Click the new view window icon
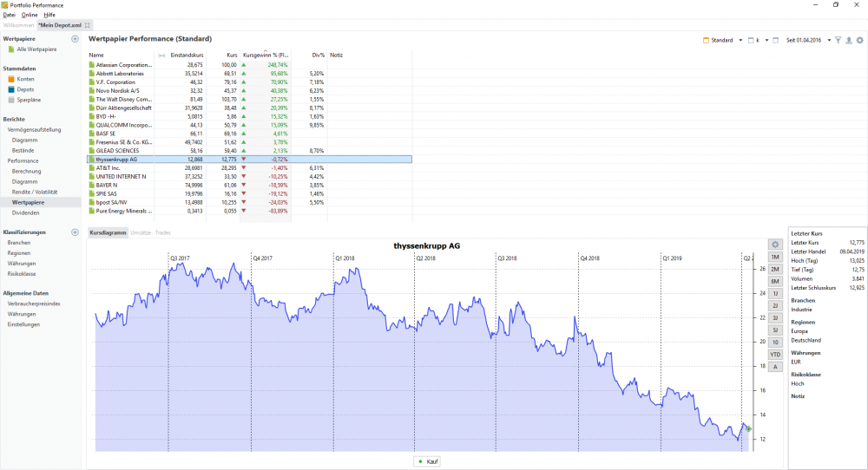This screenshot has height=470, width=868. [775, 41]
